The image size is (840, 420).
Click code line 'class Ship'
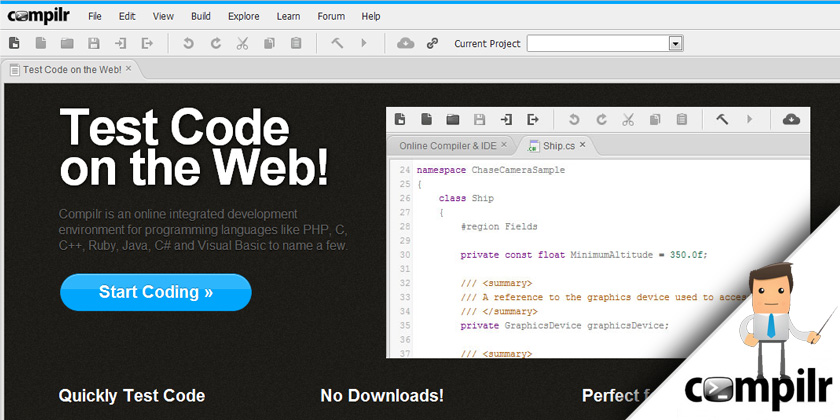pyautogui.click(x=466, y=198)
